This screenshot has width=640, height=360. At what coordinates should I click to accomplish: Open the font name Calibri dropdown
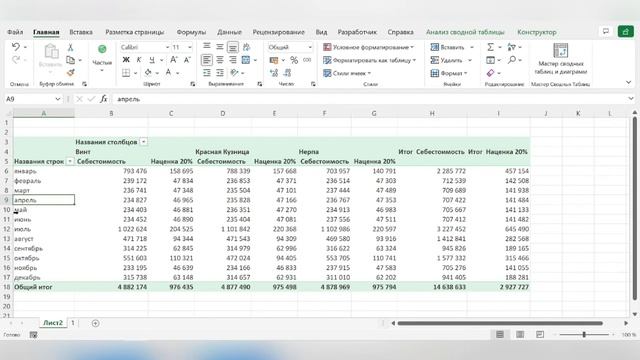[167, 47]
